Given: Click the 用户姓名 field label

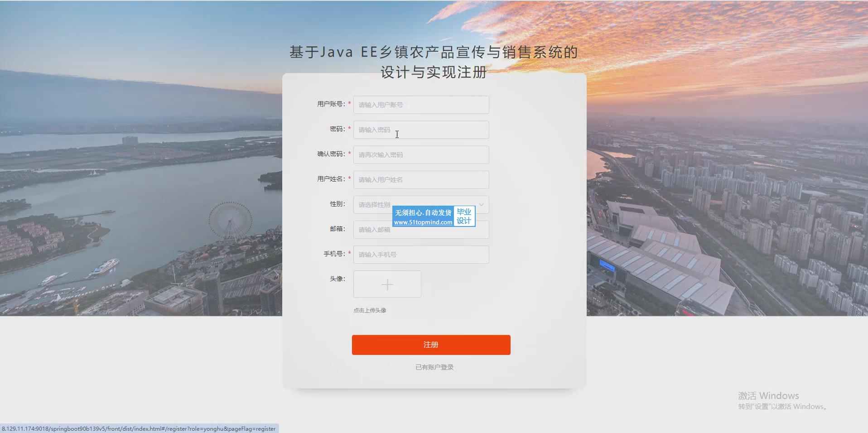Looking at the screenshot, I should coord(331,179).
